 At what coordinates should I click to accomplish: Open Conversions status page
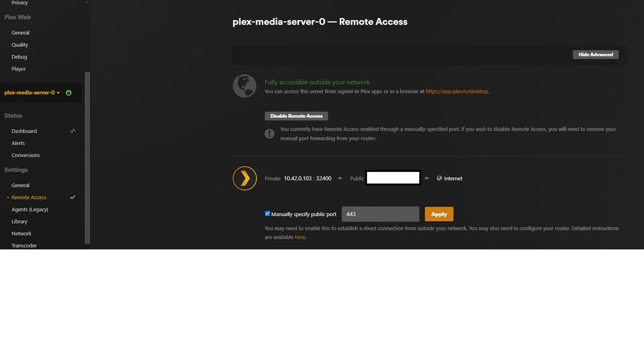click(25, 155)
